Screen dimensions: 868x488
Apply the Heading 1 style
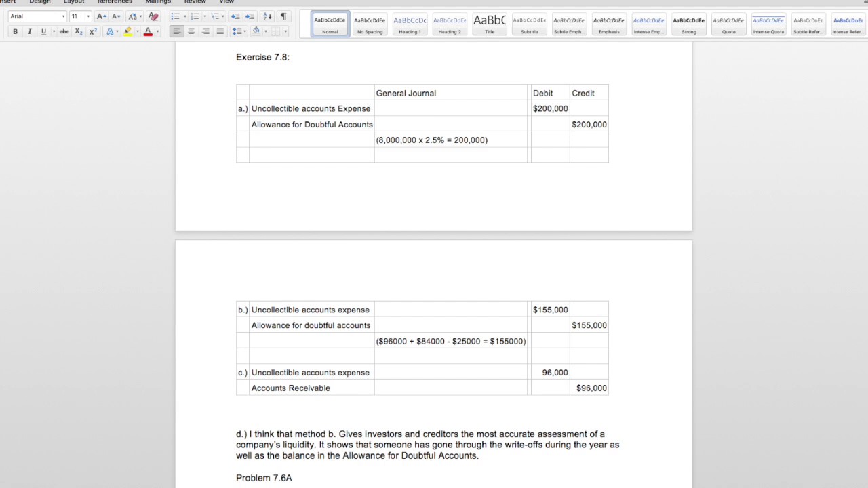tap(410, 24)
